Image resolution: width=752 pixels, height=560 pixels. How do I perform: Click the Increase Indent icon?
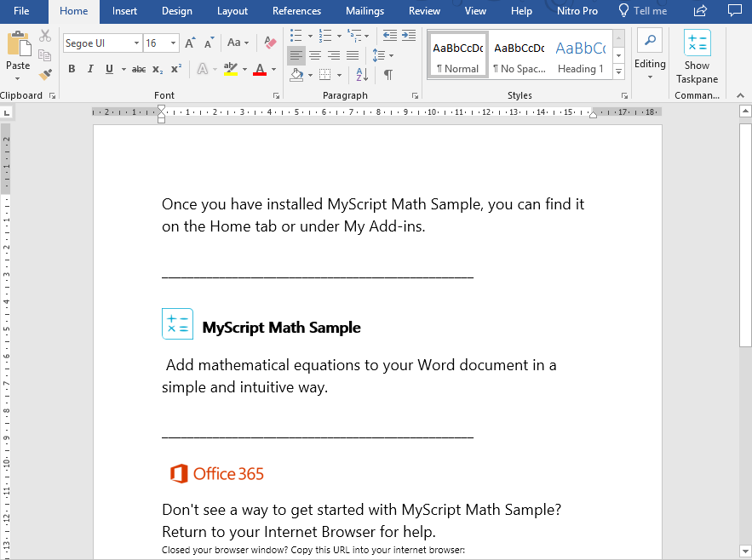(x=410, y=36)
